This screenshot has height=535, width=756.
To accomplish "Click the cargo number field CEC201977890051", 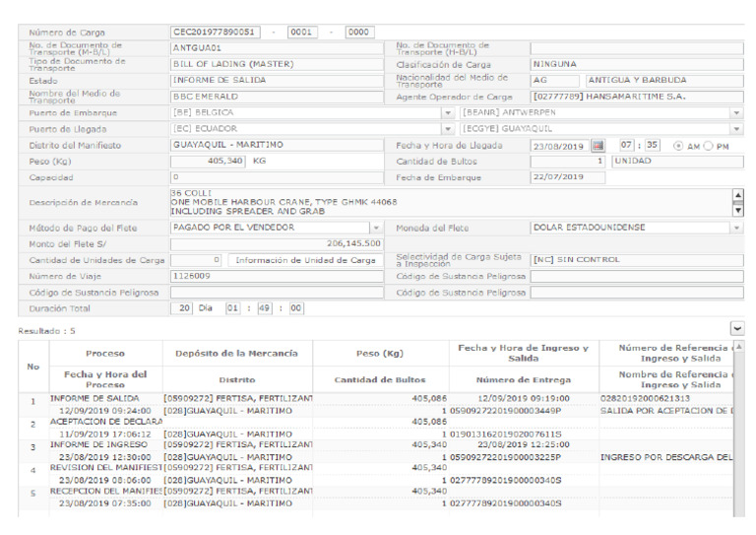I will (215, 33).
